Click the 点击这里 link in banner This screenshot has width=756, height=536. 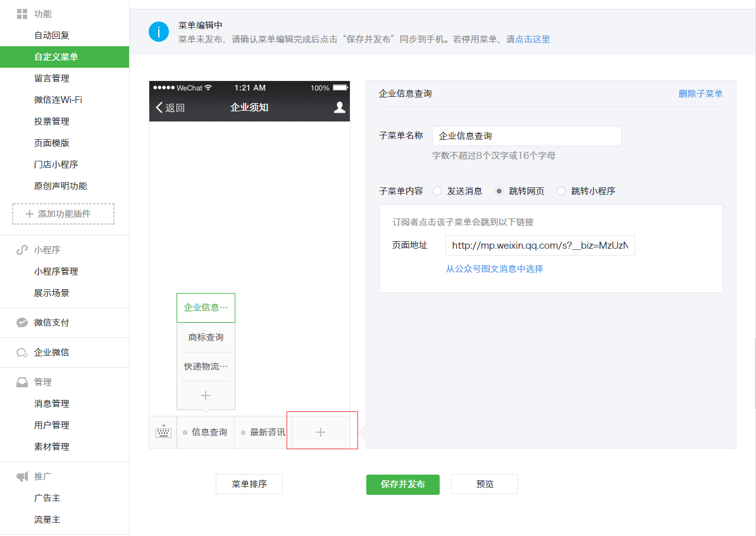pos(532,39)
